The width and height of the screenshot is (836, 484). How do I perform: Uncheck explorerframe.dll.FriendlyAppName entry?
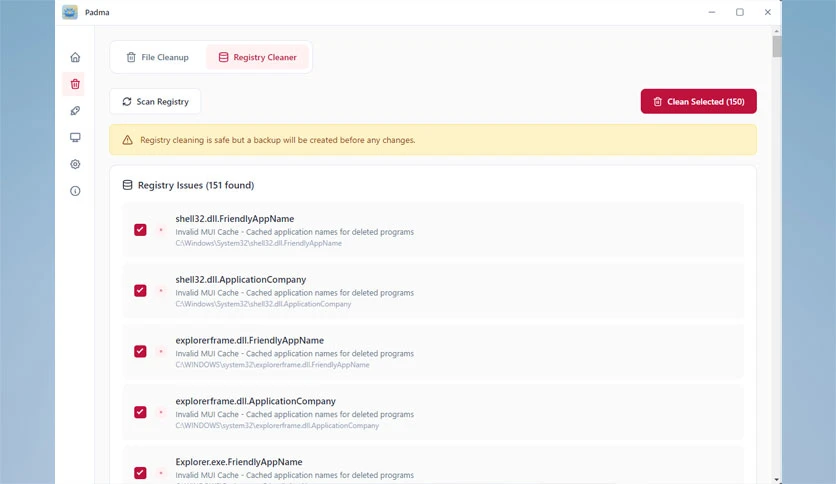pyautogui.click(x=140, y=351)
